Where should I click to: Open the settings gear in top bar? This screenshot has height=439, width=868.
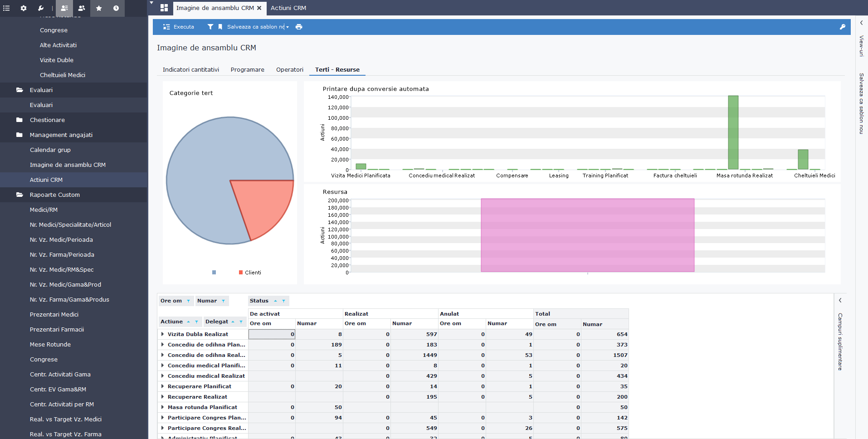pyautogui.click(x=24, y=8)
